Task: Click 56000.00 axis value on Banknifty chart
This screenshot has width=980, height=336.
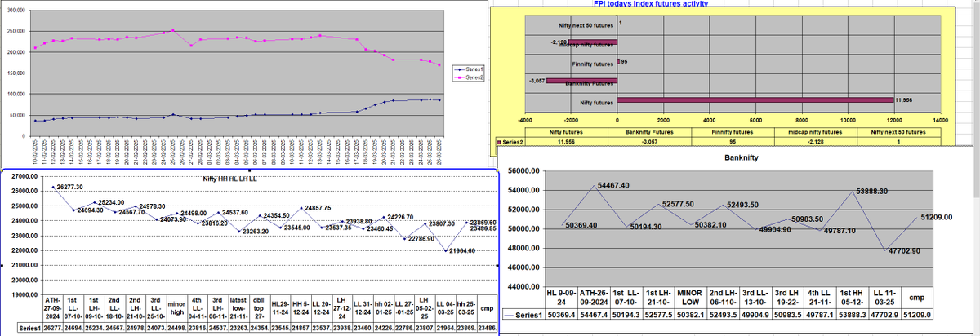Action: [523, 171]
